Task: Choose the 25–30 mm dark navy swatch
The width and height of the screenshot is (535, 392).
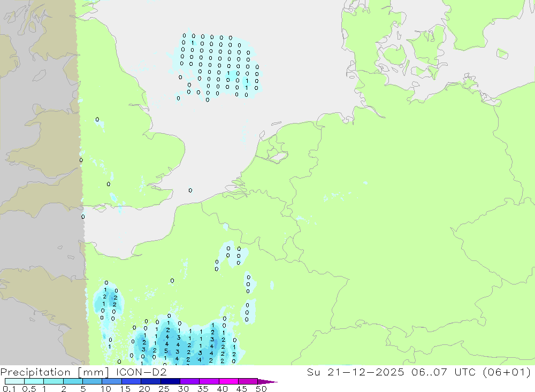Action: click(170, 381)
